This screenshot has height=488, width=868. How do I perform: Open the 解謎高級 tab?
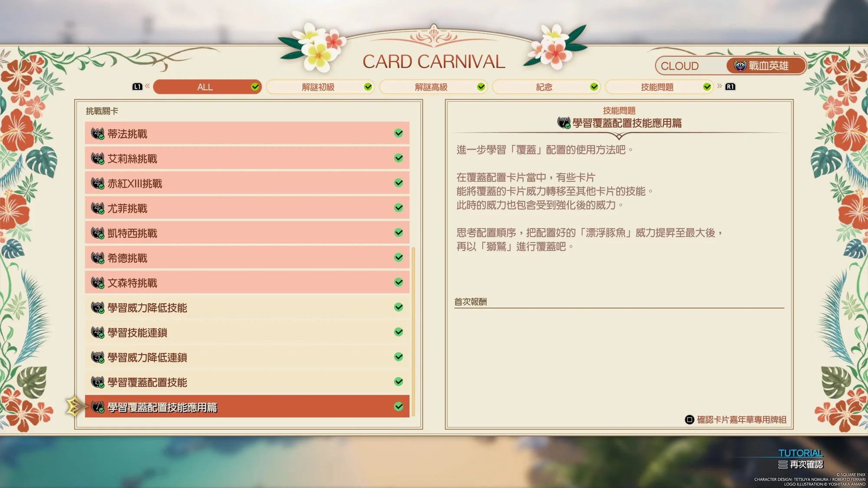(434, 87)
